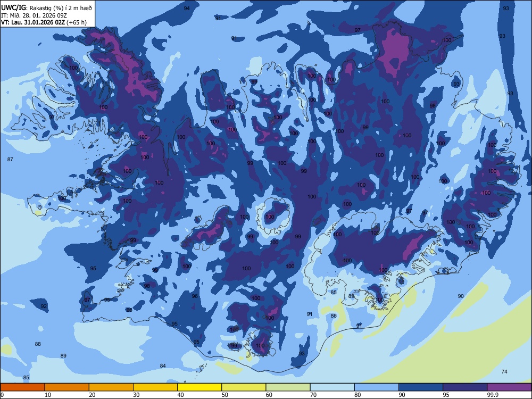Screen dimensions: 532x399
Task: Click the map value '92' off the southwest peninsula
Action: pyautogui.click(x=44, y=306)
